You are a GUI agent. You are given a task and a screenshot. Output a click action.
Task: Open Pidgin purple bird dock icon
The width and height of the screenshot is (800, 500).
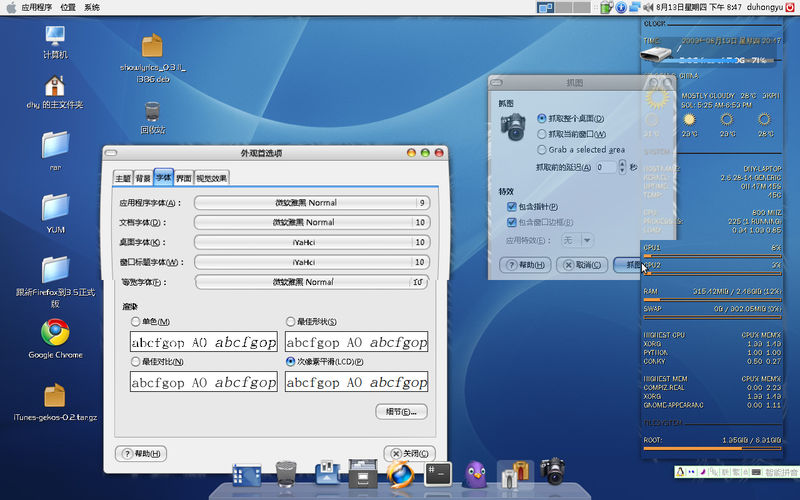[475, 473]
